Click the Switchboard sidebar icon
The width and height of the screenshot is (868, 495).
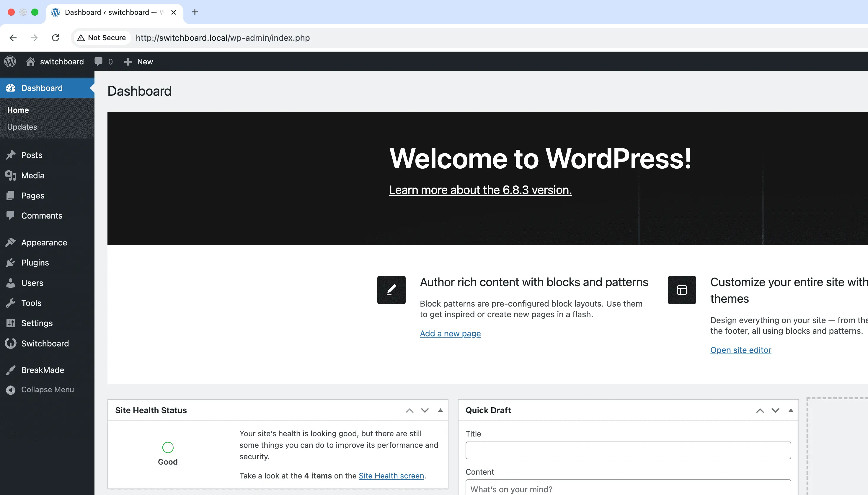click(x=11, y=343)
